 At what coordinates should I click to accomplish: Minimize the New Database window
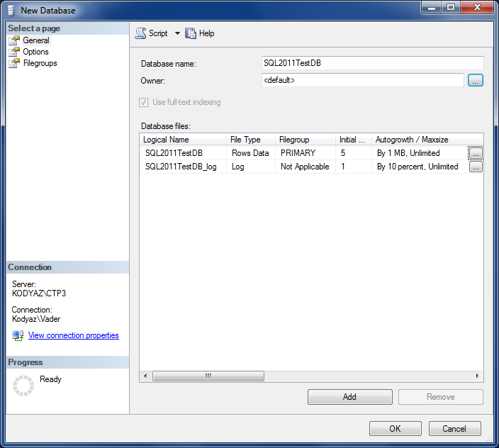432,8
